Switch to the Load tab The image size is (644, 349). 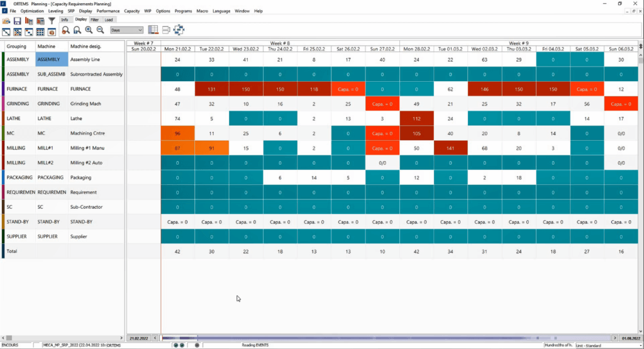[108, 20]
